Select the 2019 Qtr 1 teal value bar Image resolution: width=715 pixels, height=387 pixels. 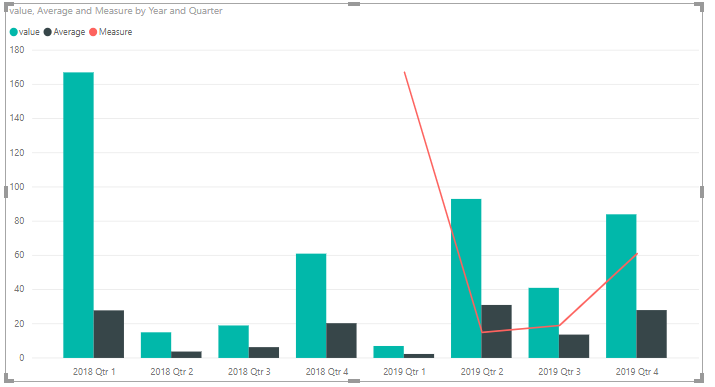[389, 352]
